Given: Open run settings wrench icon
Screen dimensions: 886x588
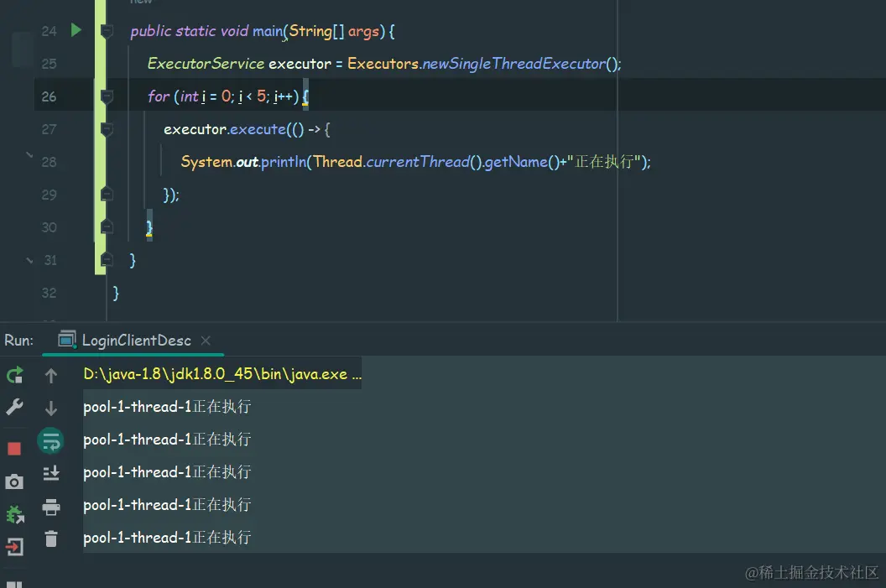Looking at the screenshot, I should point(15,408).
